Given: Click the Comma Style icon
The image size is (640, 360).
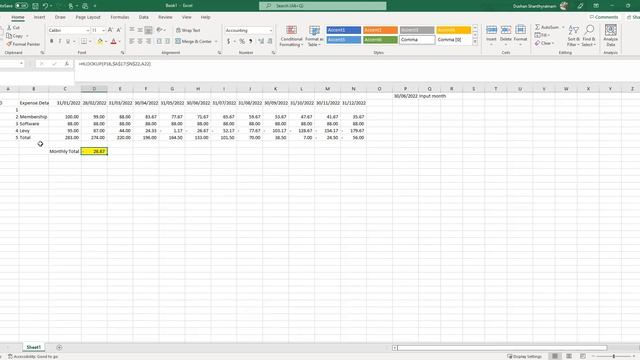Looking at the screenshot, I should coord(250,41).
